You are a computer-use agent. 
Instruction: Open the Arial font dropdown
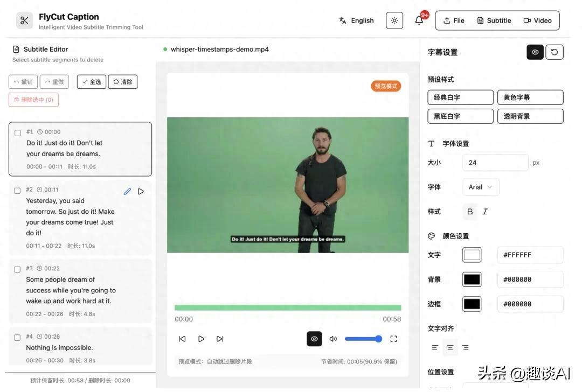click(x=480, y=187)
